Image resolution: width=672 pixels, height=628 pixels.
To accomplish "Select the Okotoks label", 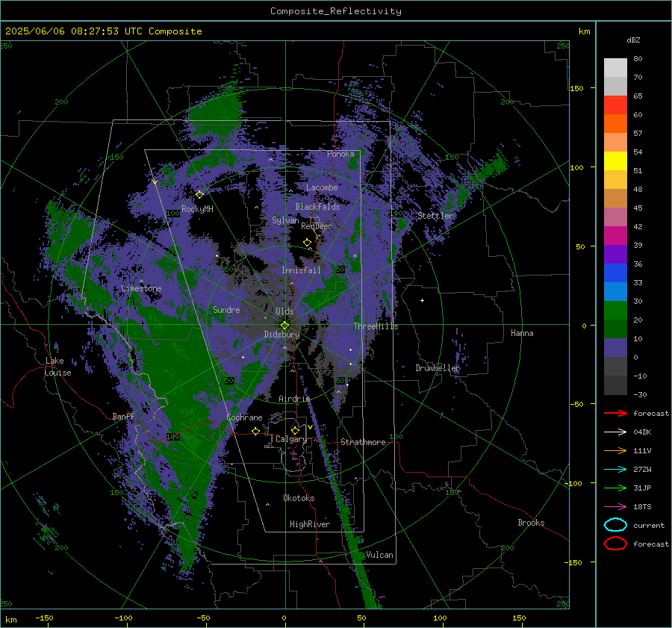I will point(299,498).
